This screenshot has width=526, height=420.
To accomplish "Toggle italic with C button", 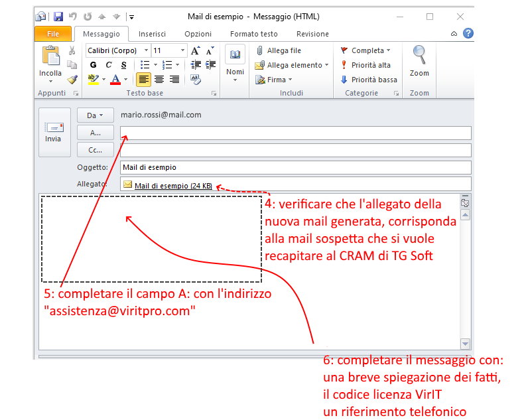I will (x=108, y=65).
